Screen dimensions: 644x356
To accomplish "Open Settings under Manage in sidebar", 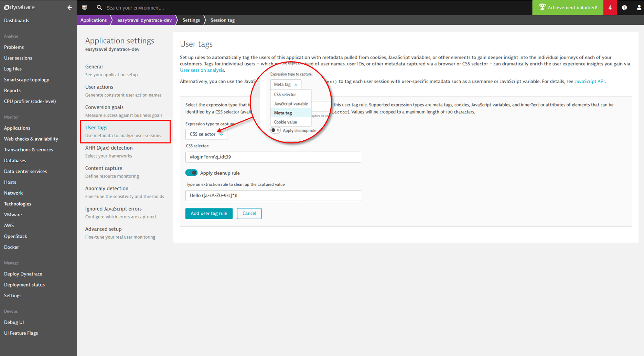I will [x=13, y=295].
